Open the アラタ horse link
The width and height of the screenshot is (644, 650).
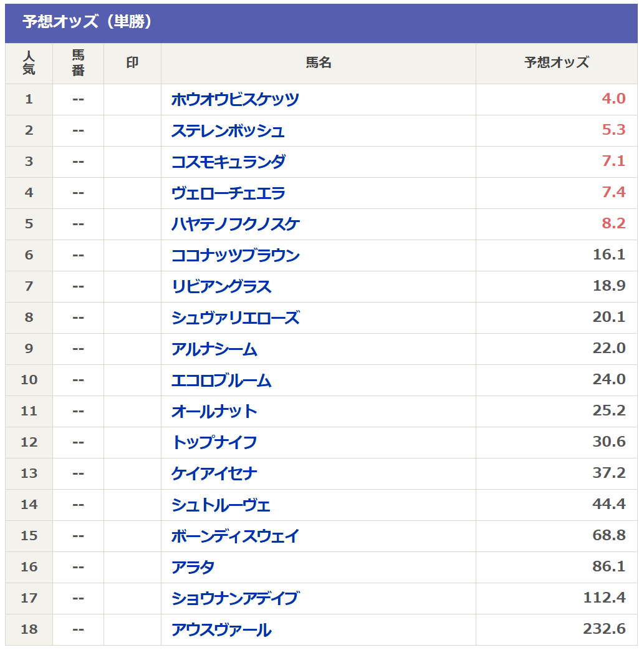[x=193, y=567]
